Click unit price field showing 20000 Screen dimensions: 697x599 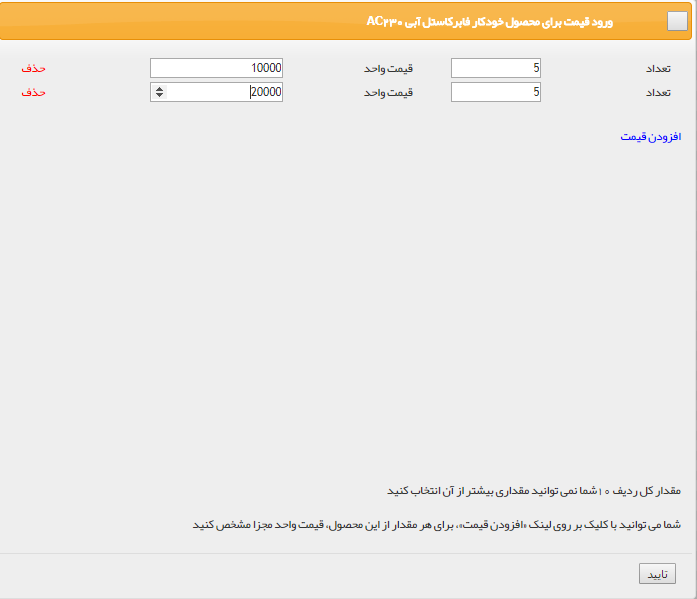click(216, 92)
